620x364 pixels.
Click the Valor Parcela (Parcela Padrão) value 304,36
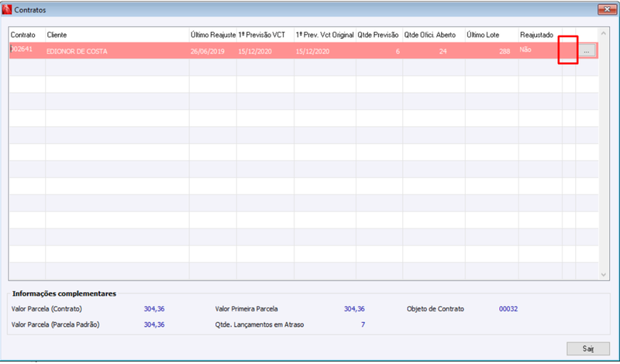pyautogui.click(x=154, y=325)
